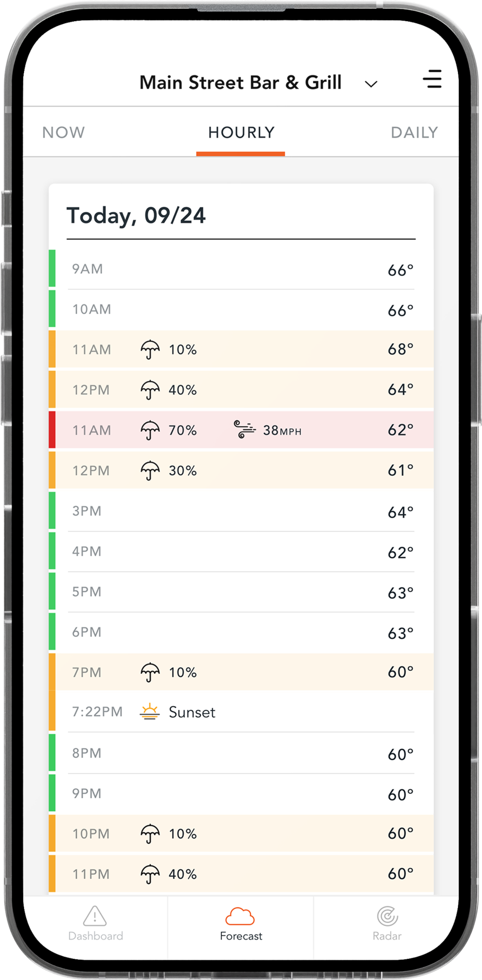This screenshot has width=482, height=980.
Task: Click the Today, 09/24 heading
Action: 136,216
